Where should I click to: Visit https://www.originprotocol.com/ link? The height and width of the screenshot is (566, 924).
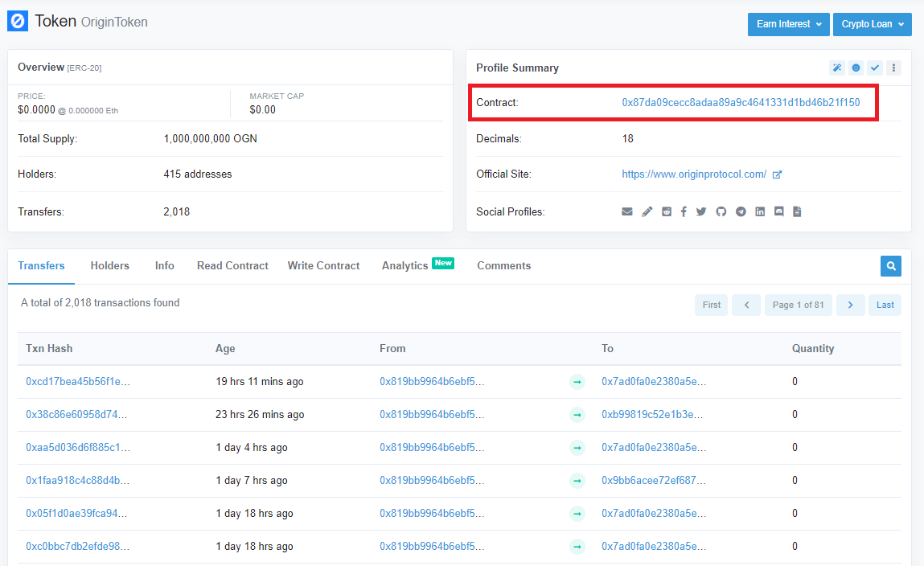coord(694,174)
